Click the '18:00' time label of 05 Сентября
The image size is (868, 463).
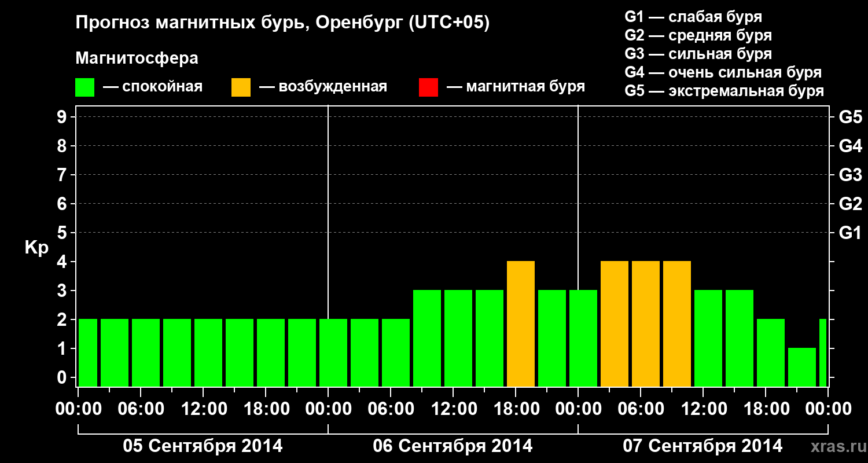point(267,409)
